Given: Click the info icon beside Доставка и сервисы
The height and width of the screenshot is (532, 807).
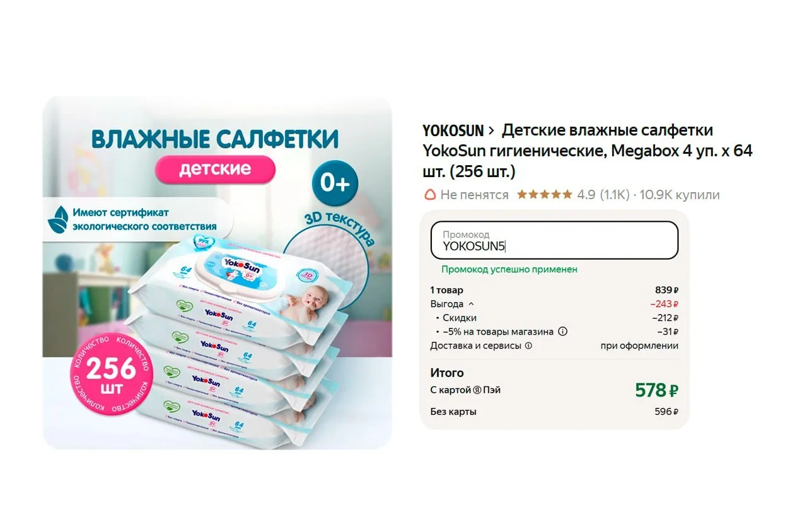Looking at the screenshot, I should [x=528, y=345].
